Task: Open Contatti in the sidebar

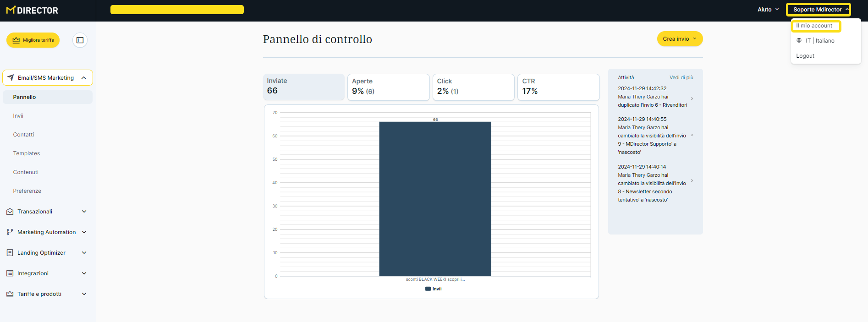Action: click(x=23, y=135)
